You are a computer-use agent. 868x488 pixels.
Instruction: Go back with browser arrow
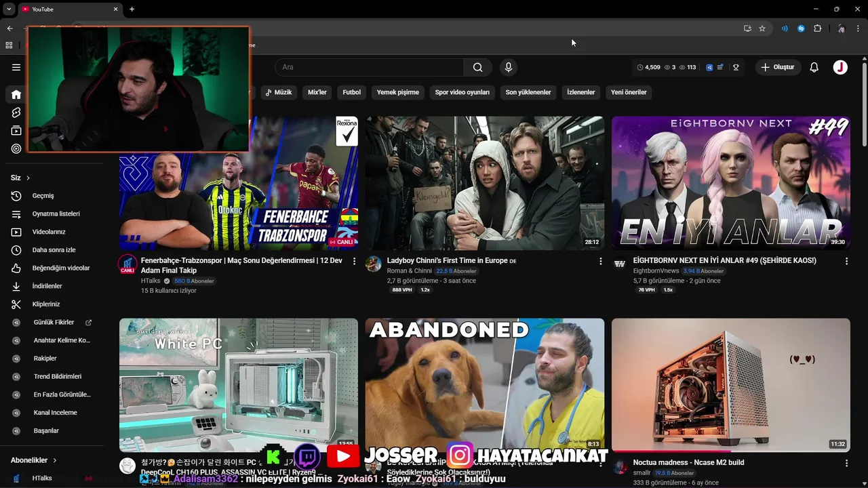9,28
